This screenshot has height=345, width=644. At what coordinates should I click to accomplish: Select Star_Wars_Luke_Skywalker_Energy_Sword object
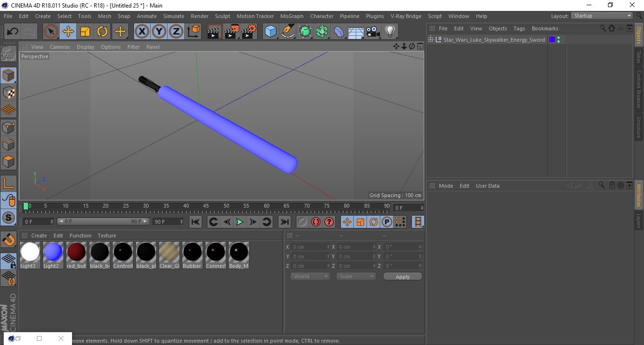[494, 39]
